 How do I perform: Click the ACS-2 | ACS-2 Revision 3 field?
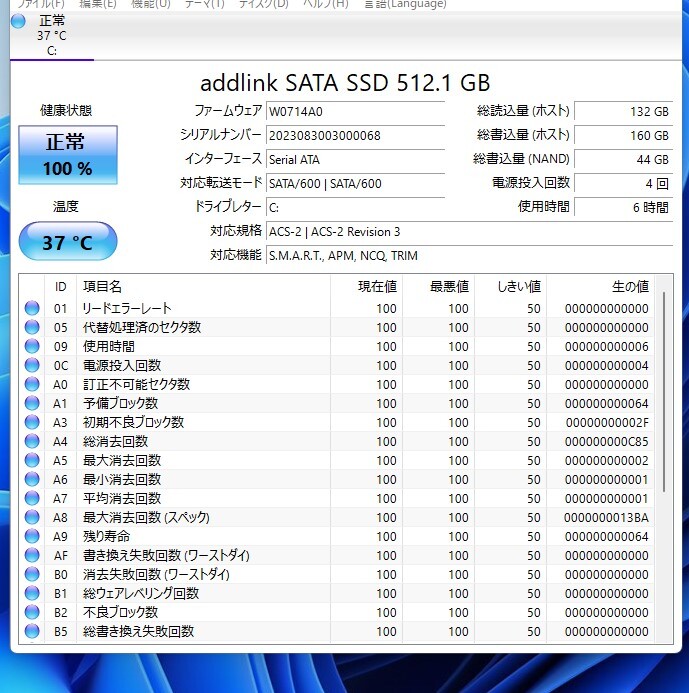pyautogui.click(x=469, y=232)
